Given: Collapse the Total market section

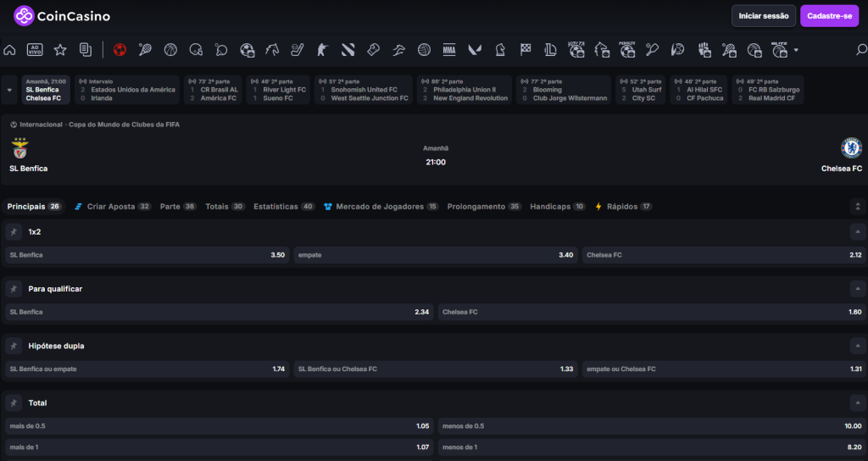Looking at the screenshot, I should click(858, 403).
